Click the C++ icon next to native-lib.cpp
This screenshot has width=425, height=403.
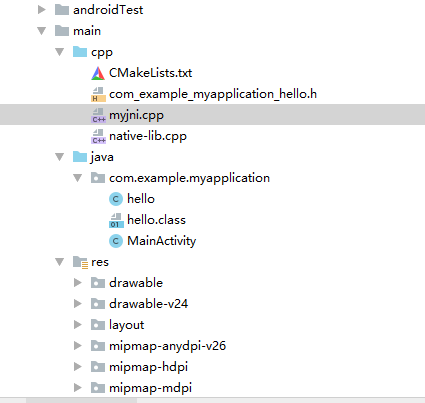click(x=98, y=136)
